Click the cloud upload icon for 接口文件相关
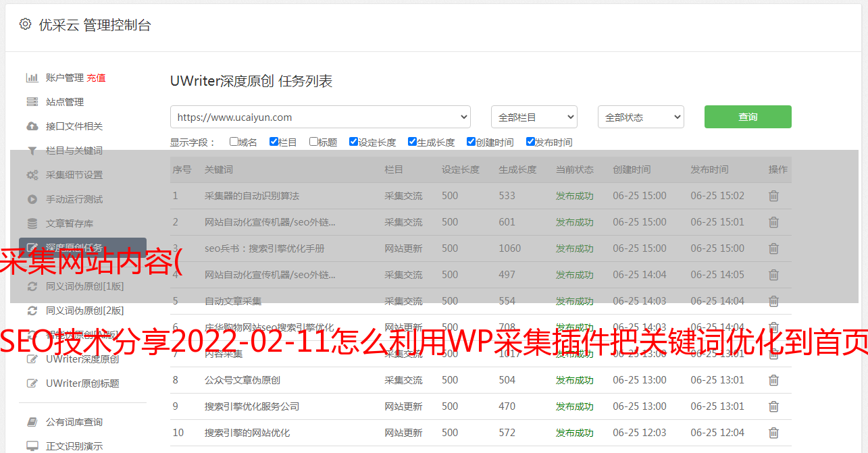Screen dimensions: 868x453 tap(32, 126)
